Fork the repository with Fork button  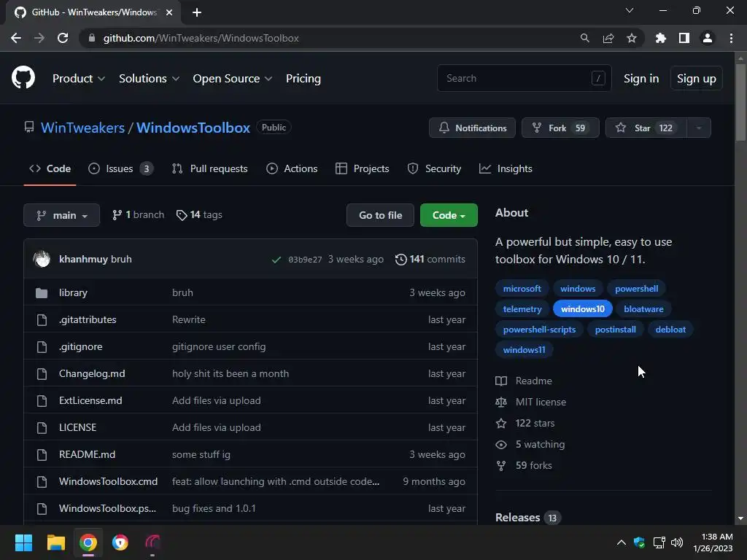[x=560, y=128]
